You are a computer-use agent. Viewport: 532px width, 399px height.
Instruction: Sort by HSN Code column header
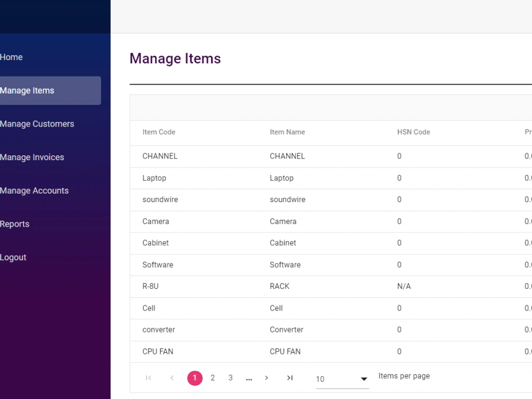click(413, 132)
